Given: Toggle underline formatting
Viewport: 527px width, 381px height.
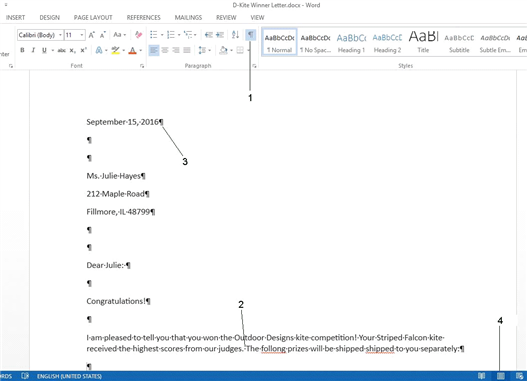Looking at the screenshot, I should tap(44, 50).
